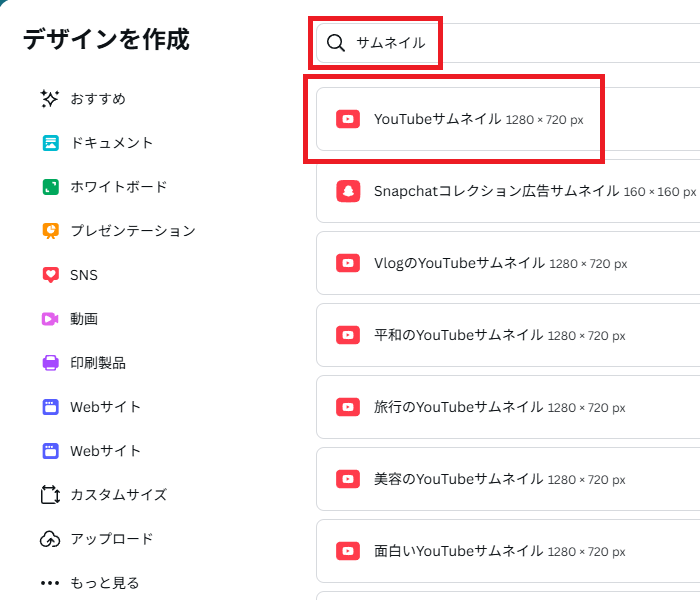This screenshot has height=600, width=700.
Task: Click the もっと見る label
Action: 104,583
